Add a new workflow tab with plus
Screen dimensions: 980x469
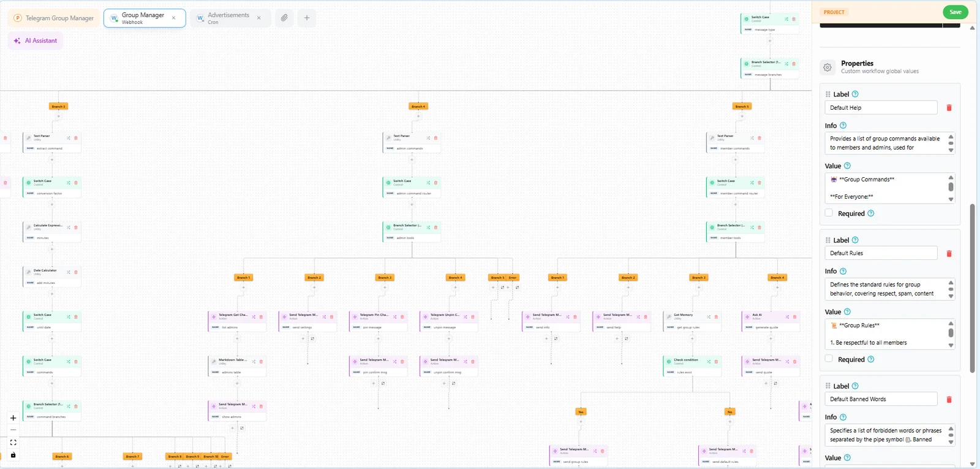[x=307, y=18]
